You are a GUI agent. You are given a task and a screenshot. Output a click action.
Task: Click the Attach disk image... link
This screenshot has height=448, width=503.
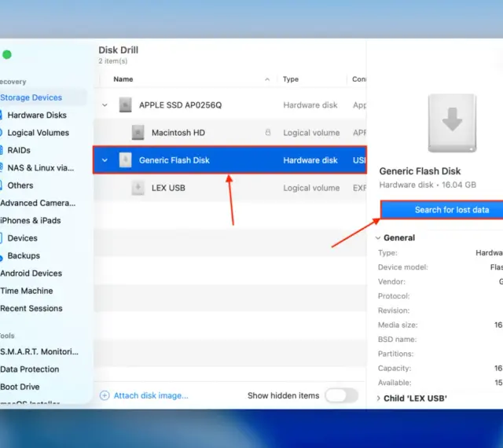click(x=151, y=395)
